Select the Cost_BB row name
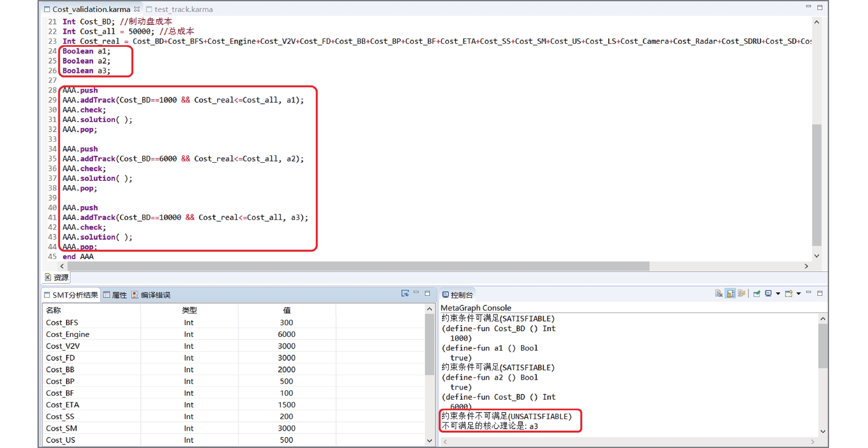The width and height of the screenshot is (868, 448). 60,370
